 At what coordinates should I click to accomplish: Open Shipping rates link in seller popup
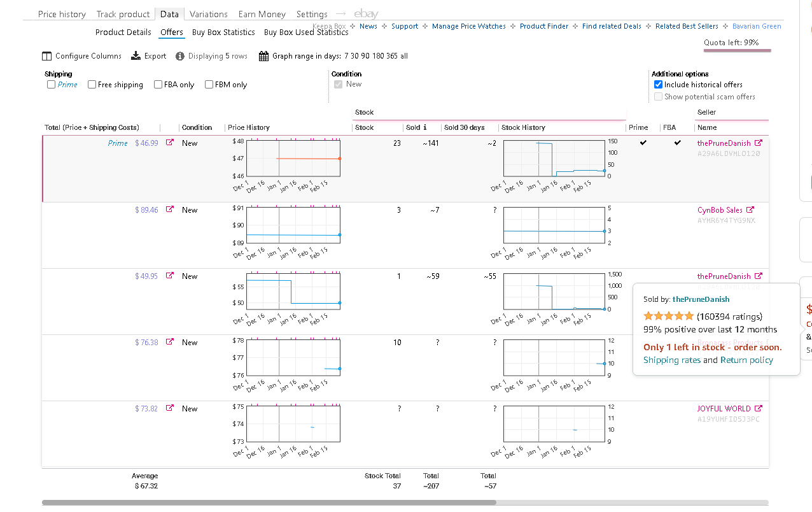[x=672, y=360]
